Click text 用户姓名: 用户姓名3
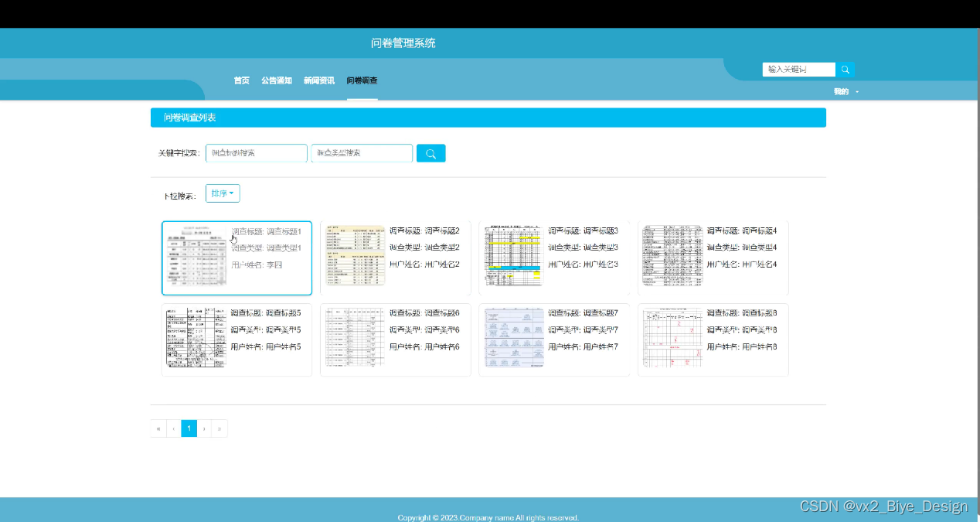Image resolution: width=980 pixels, height=522 pixels. pyautogui.click(x=584, y=264)
